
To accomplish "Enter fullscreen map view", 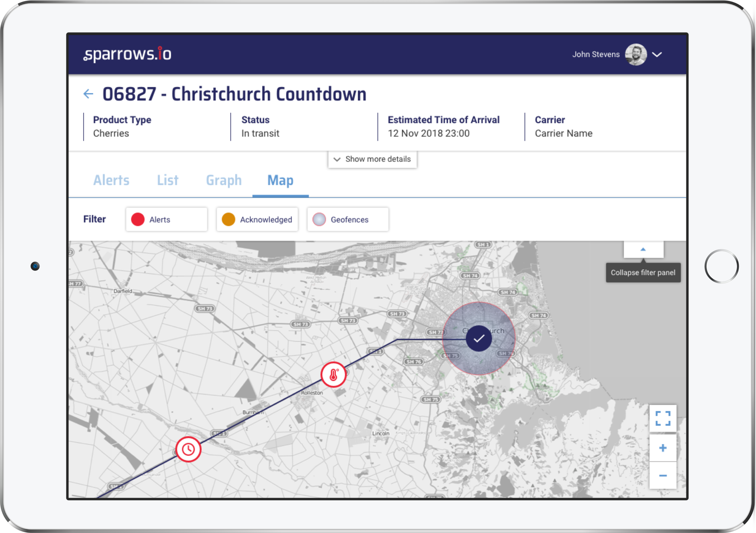I will 663,418.
